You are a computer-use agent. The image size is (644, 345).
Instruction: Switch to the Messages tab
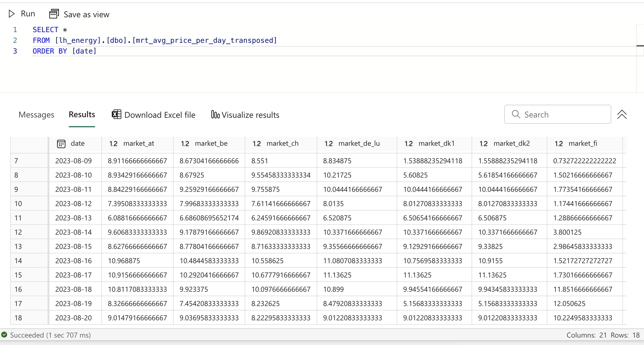(x=36, y=115)
